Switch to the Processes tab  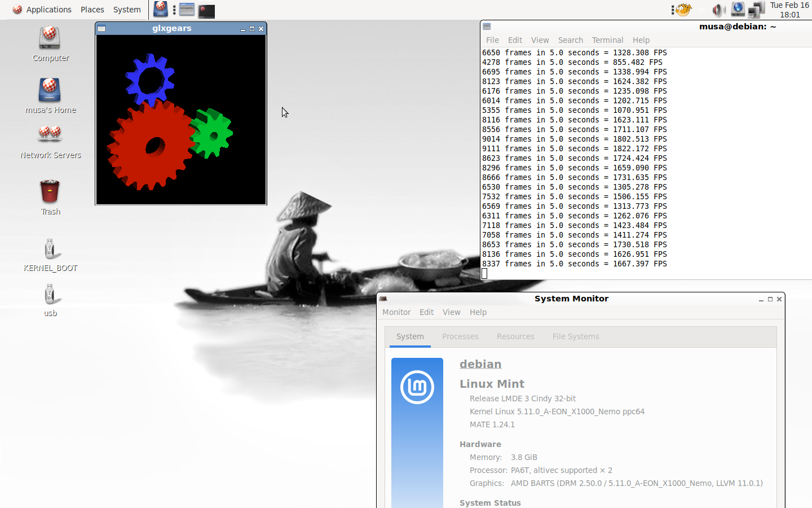460,336
